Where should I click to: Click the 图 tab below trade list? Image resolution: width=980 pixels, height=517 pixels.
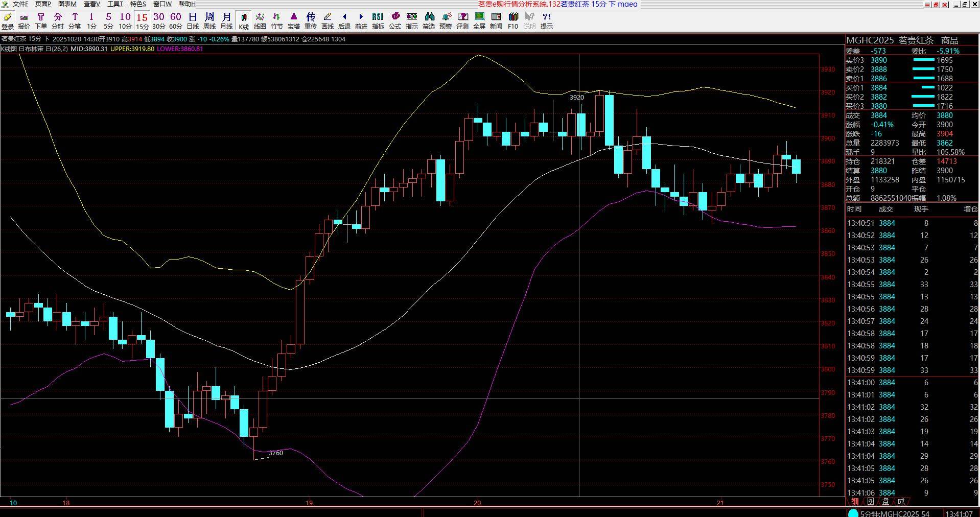[870, 501]
